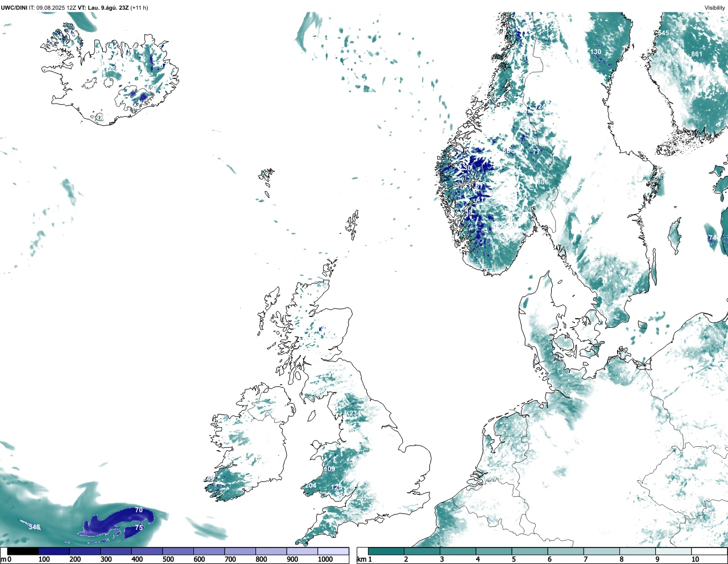Click the 6–7 km pale teal swatch
Image resolution: width=728 pixels, height=564 pixels.
[566, 551]
